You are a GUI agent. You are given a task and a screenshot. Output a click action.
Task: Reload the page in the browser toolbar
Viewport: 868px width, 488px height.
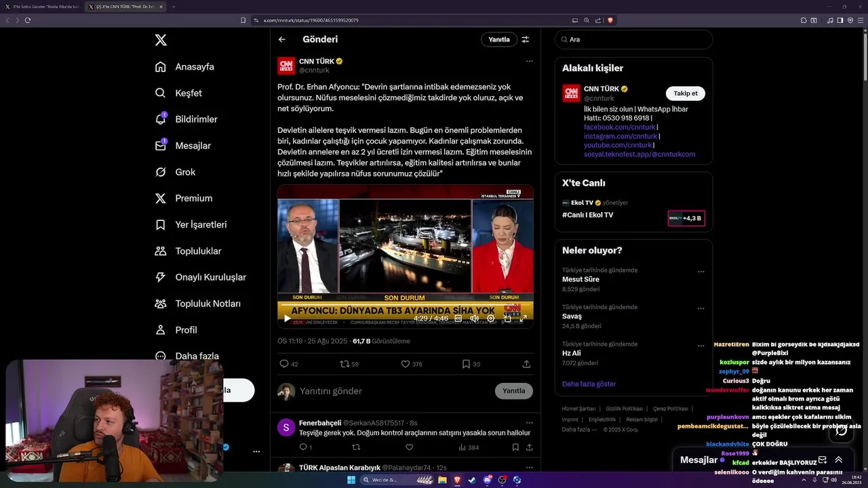point(28,20)
